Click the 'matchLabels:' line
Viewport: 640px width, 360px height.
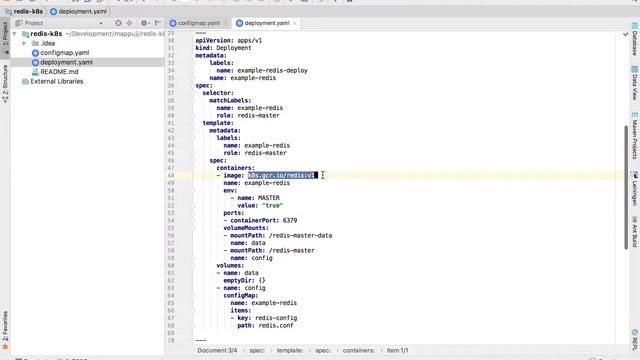230,100
